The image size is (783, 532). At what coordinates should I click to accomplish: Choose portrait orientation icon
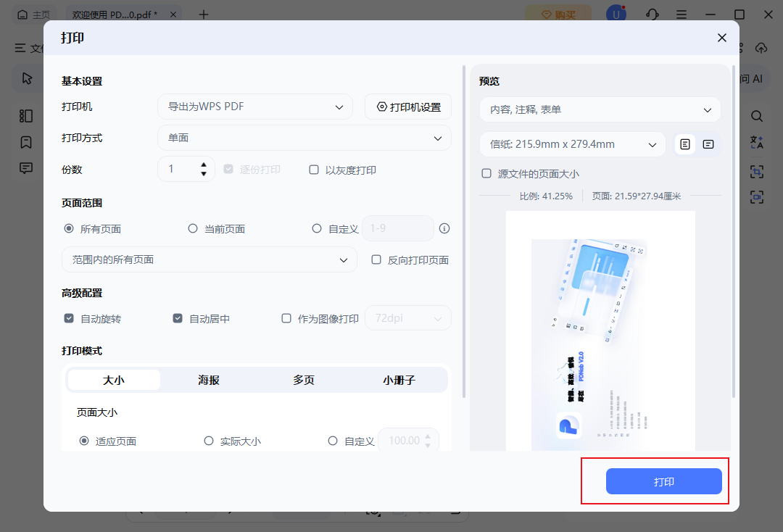[x=685, y=144]
